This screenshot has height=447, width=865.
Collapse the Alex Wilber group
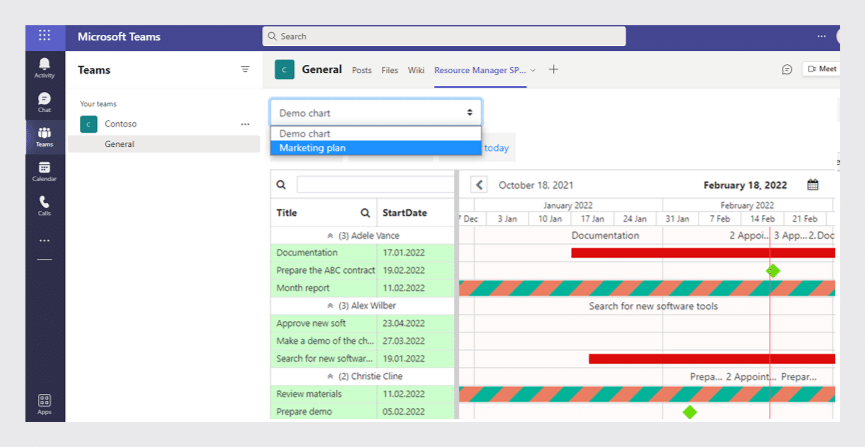[x=330, y=306]
